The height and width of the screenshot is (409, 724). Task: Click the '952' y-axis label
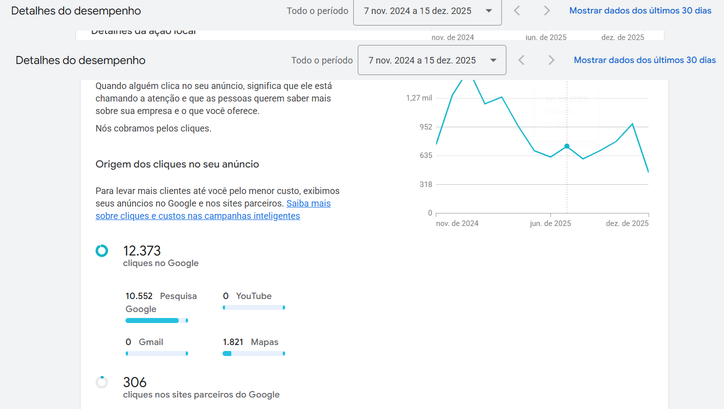tap(426, 127)
